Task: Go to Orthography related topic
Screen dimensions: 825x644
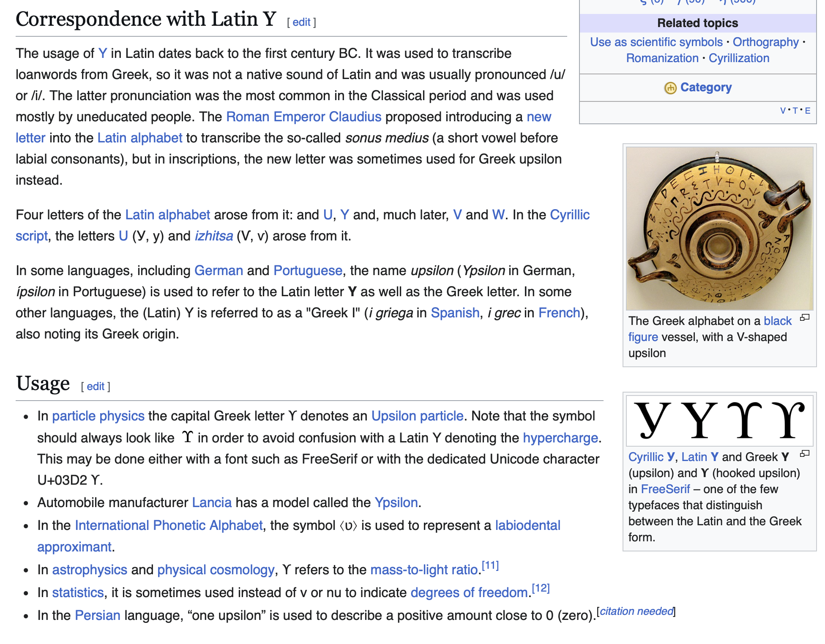Action: coord(765,42)
